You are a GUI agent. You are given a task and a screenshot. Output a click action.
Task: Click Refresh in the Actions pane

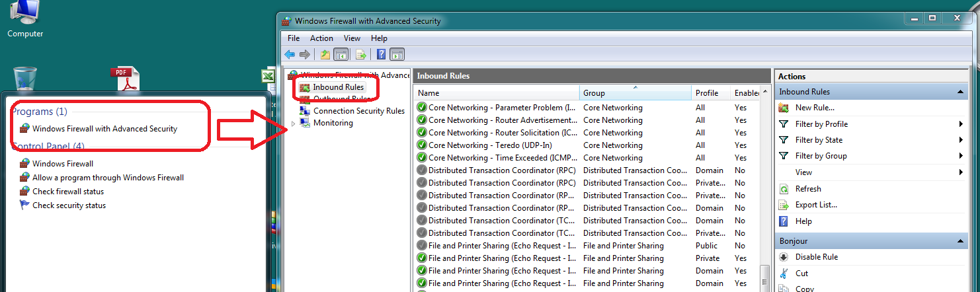[x=808, y=188]
